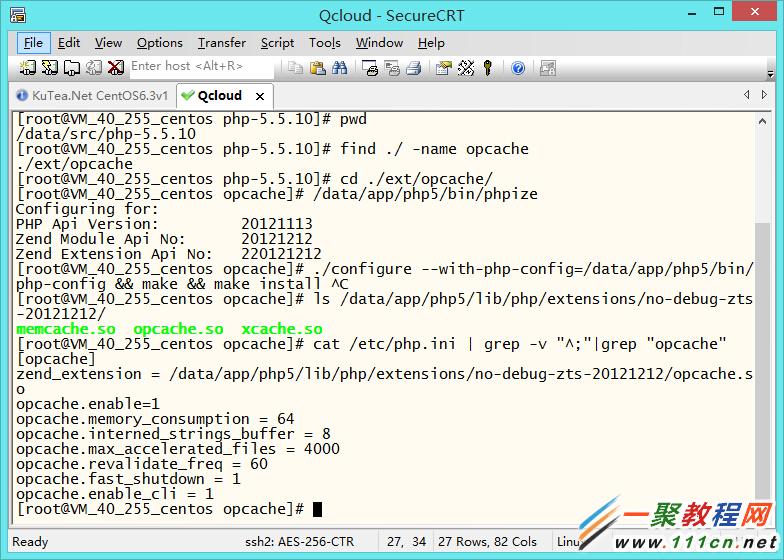784x560 pixels.
Task: Click the tab scroll right arrow
Action: pyautogui.click(x=764, y=94)
